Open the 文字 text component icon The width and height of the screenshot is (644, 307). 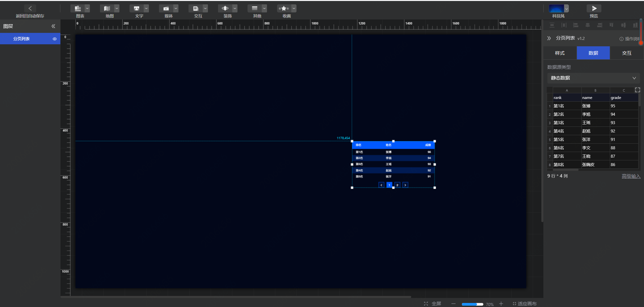(x=137, y=8)
